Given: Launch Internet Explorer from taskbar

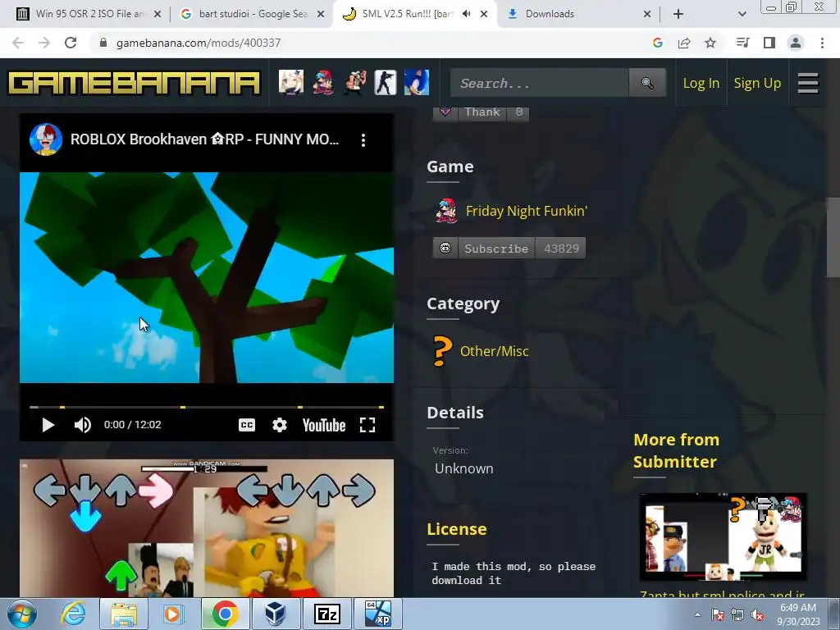Looking at the screenshot, I should [73, 614].
